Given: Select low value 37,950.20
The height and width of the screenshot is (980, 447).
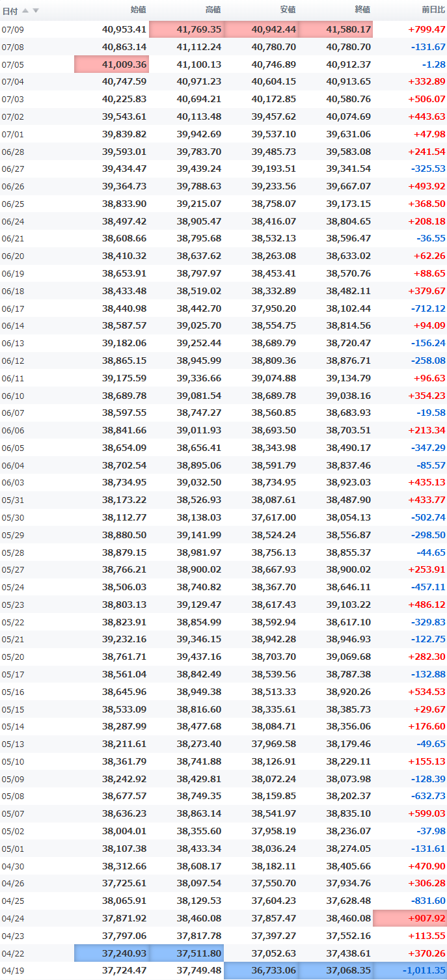Looking at the screenshot, I should coord(274,308).
